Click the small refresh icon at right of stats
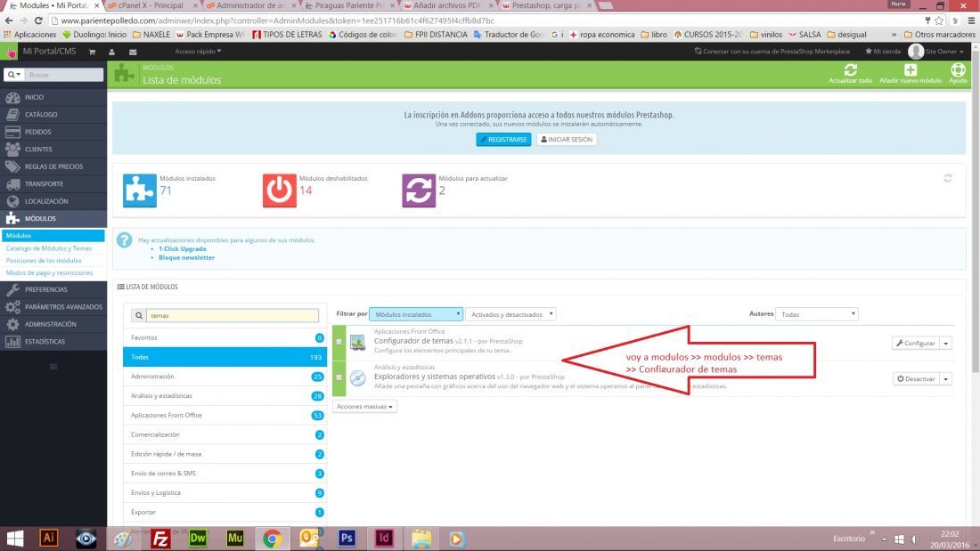Viewport: 980px width, 551px height. pyautogui.click(x=948, y=178)
